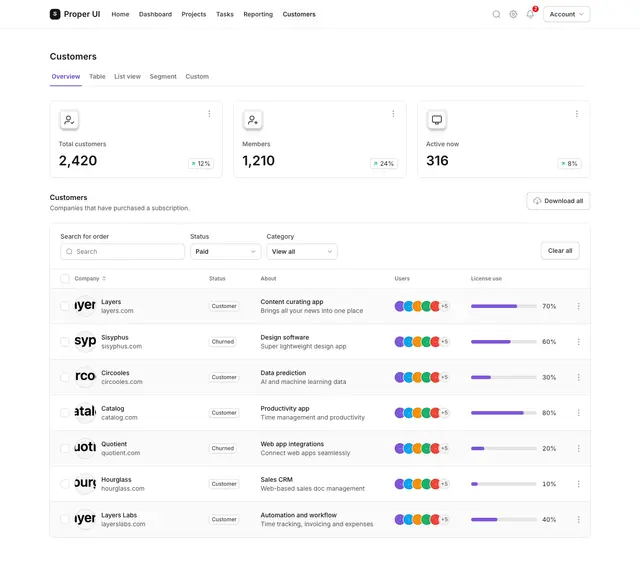
Task: Tick the checkbox for Layers Labs
Action: click(x=64, y=519)
